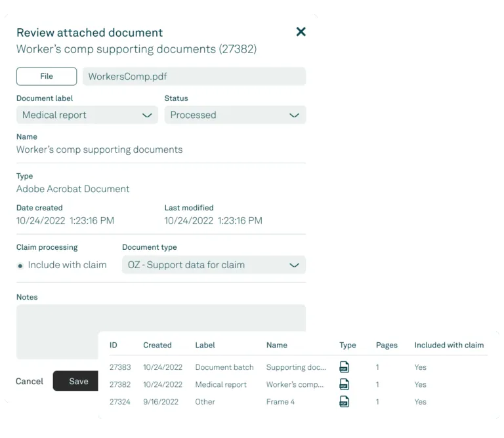This screenshot has width=504, height=438.
Task: Save the document changes
Action: click(76, 381)
